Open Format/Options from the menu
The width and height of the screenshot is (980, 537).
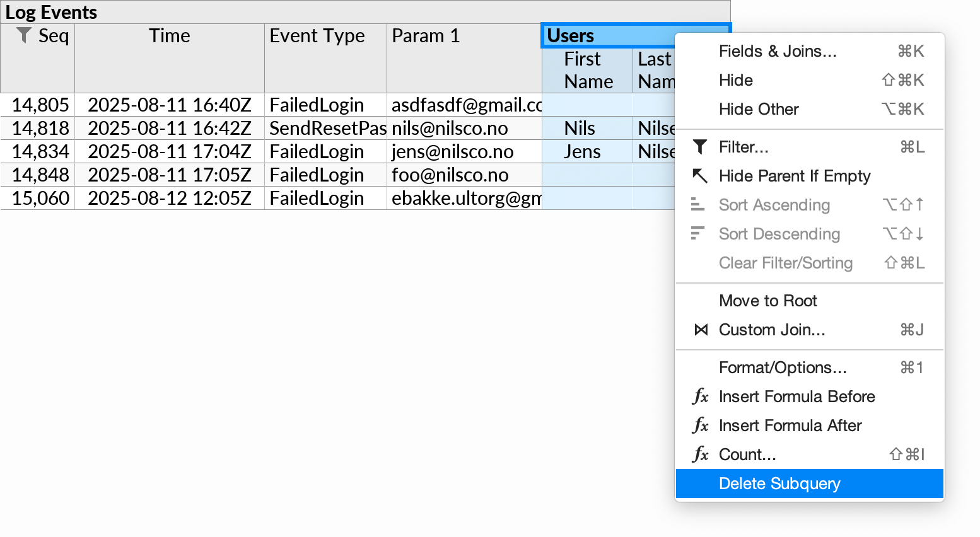(783, 367)
